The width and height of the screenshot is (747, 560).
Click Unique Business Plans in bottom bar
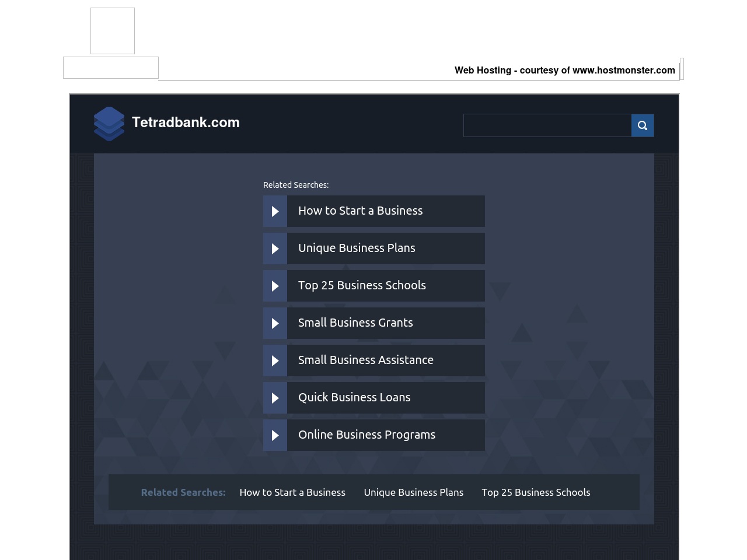coord(413,492)
